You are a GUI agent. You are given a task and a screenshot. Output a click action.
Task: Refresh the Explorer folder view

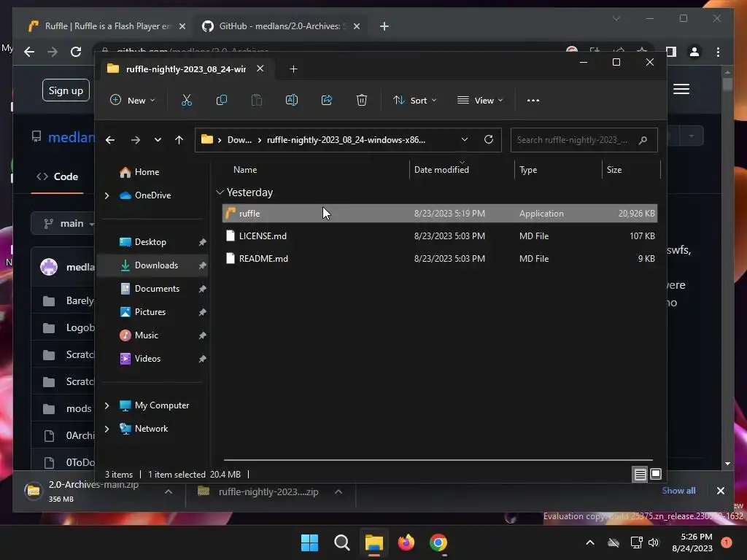pos(488,139)
